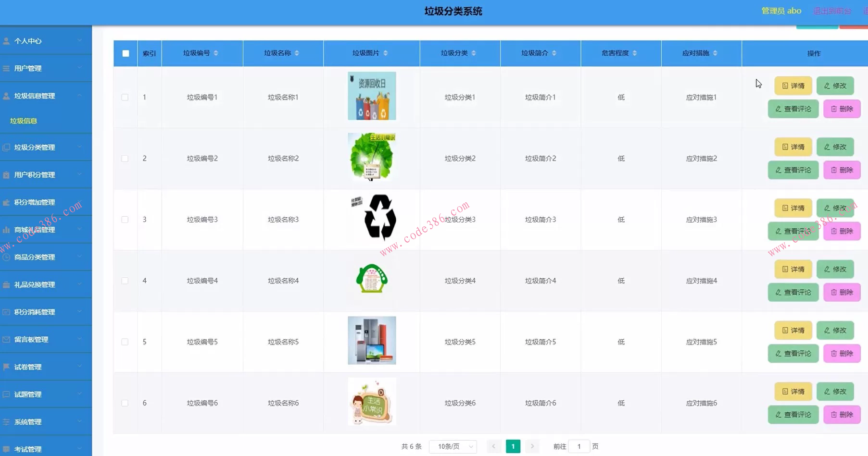Toggle the select-all checkbox in table header
This screenshot has width=868, height=456.
click(x=125, y=53)
